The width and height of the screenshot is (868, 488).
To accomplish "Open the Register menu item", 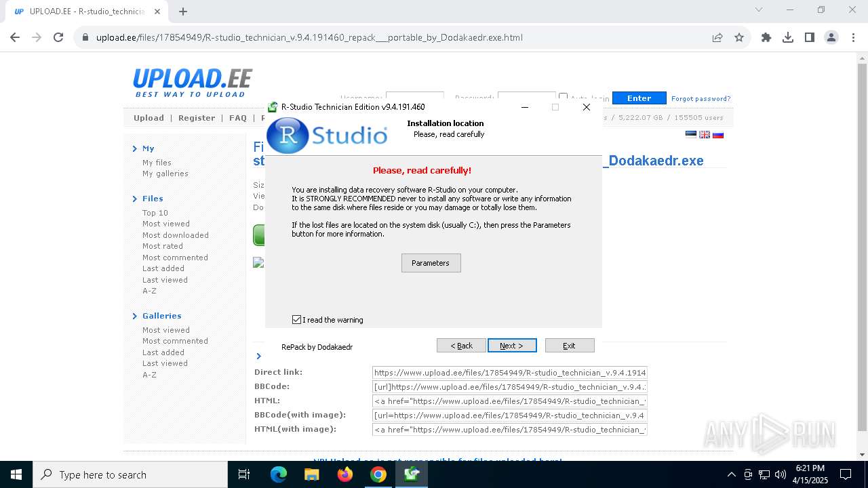I will (x=197, y=118).
